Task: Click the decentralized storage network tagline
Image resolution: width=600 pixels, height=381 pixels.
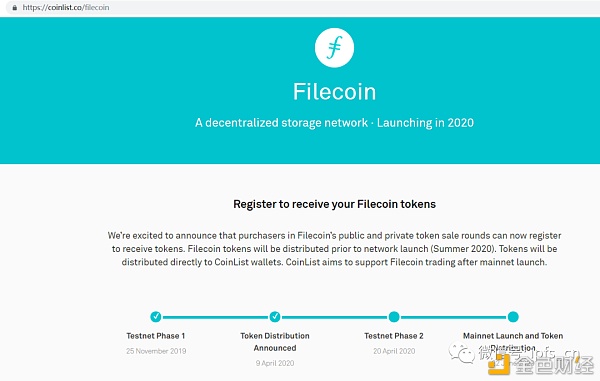Action: [x=281, y=123]
